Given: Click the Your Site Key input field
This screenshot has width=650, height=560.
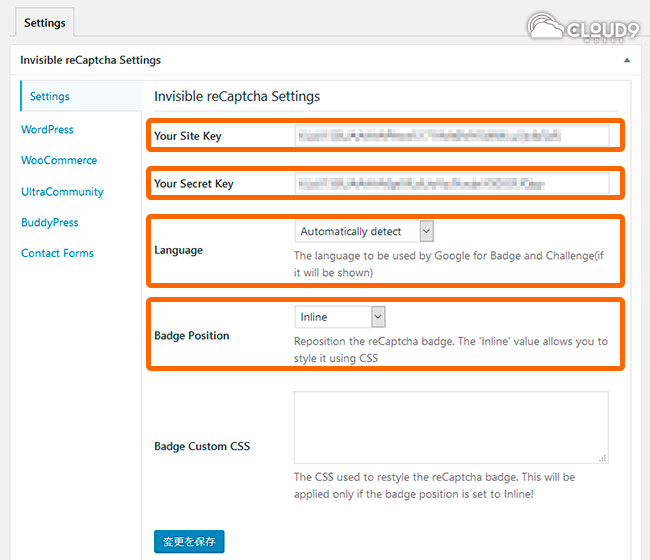Looking at the screenshot, I should 451,136.
